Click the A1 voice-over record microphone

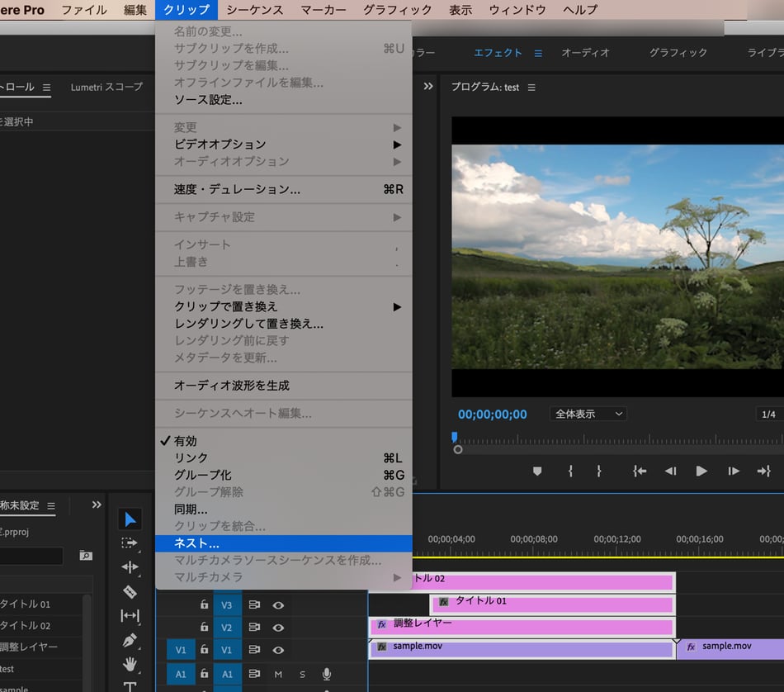[327, 675]
